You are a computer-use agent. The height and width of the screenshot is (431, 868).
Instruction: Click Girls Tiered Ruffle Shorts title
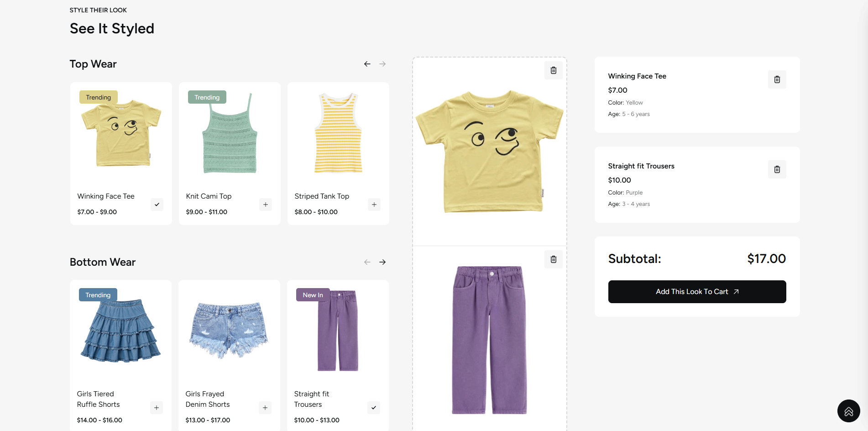click(x=99, y=399)
